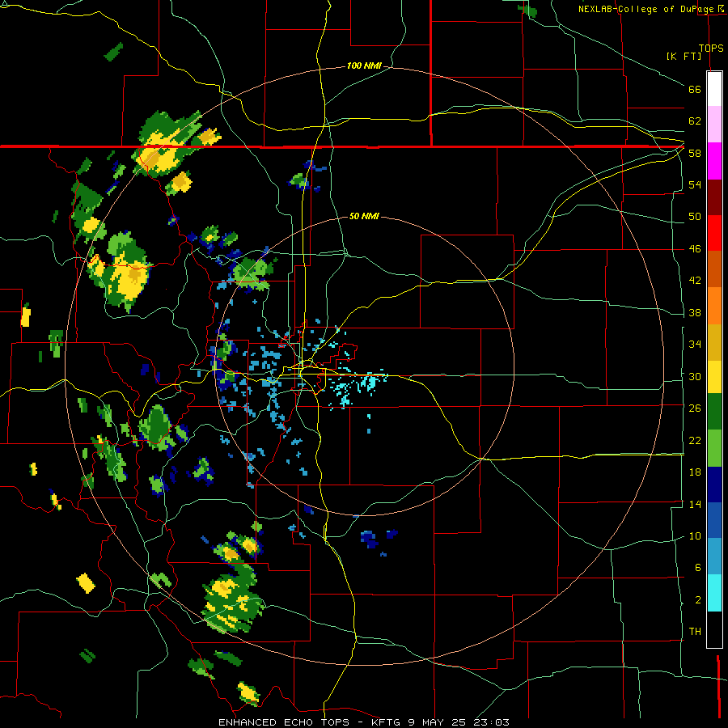Click the '14' legend value
Screen dimensions: 728x728
point(695,504)
